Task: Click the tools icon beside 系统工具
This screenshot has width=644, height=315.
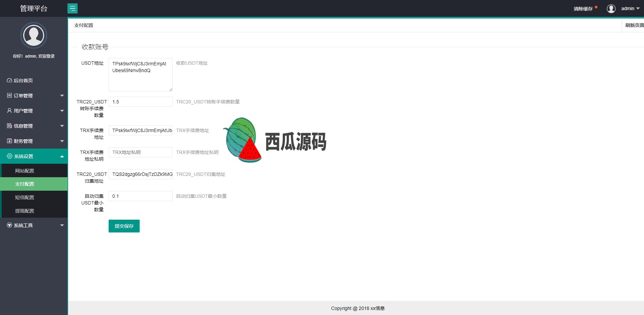Action: click(x=9, y=225)
